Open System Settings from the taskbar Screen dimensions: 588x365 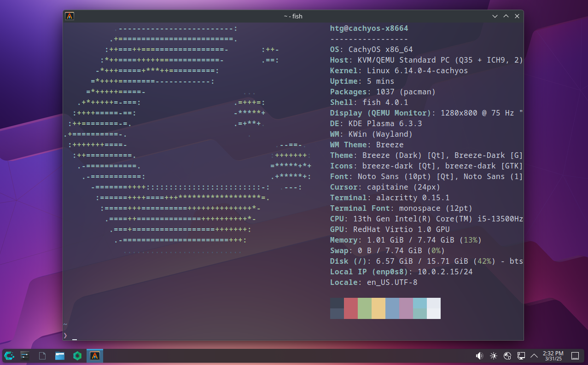tap(25, 355)
